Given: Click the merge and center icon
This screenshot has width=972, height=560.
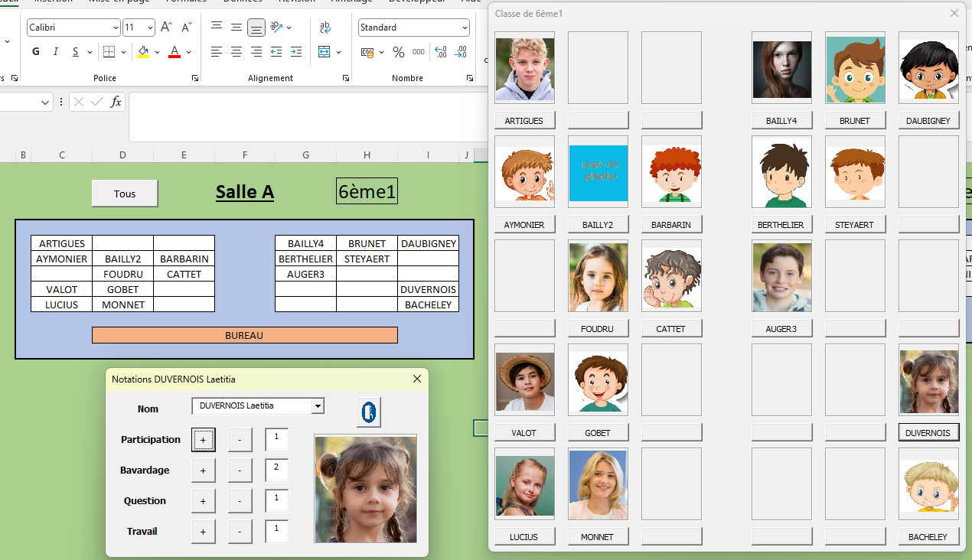Looking at the screenshot, I should coord(325,52).
